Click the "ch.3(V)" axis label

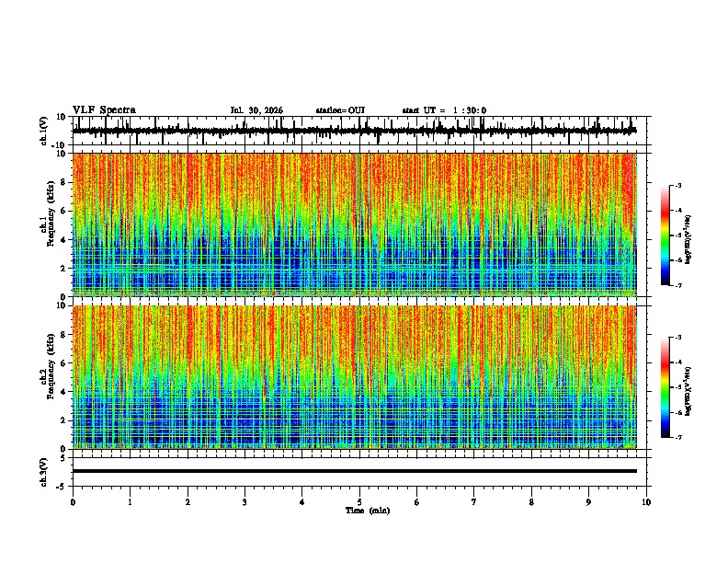coord(44,472)
